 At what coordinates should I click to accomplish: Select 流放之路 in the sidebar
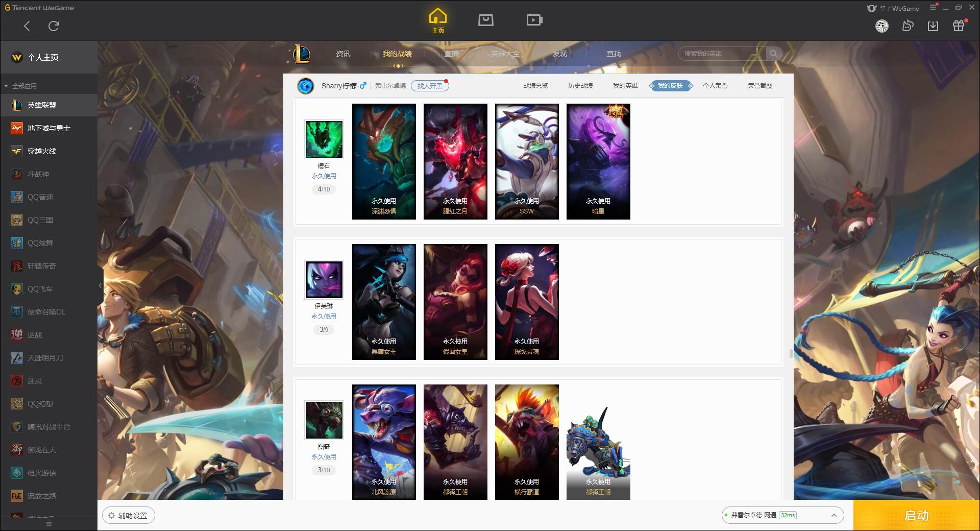click(48, 496)
